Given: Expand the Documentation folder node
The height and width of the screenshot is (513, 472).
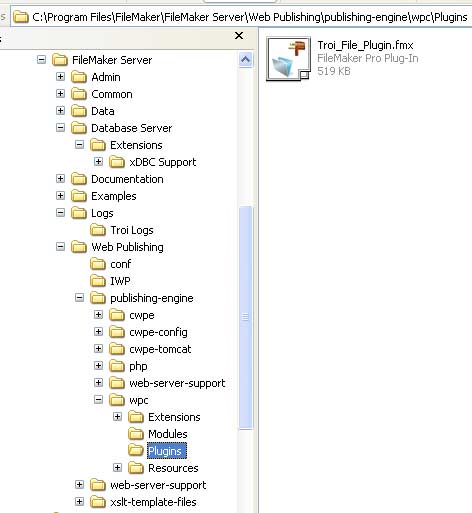Looking at the screenshot, I should coord(60,179).
